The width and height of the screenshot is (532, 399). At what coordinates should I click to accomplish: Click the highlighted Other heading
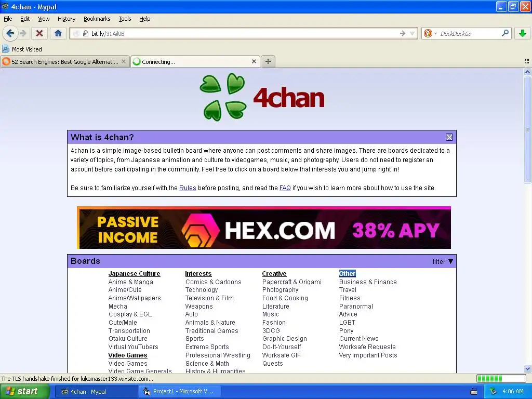[348, 273]
